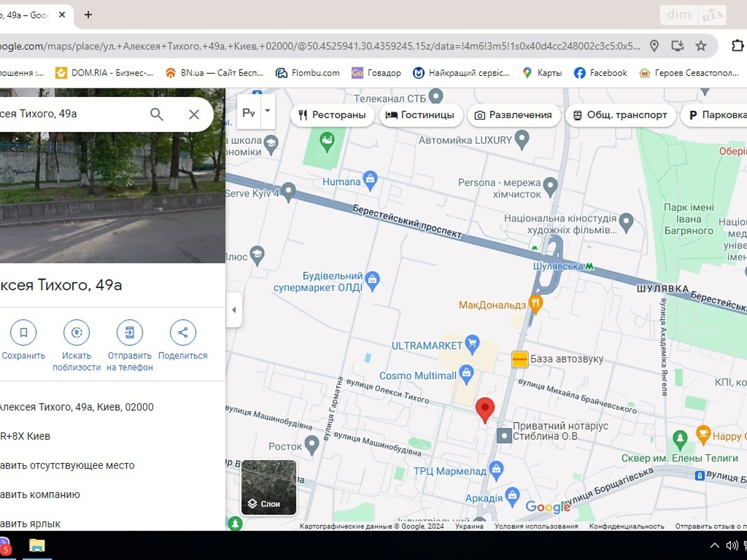Click the install app icon in address bar
Screen dimensions: 747x560
(677, 46)
